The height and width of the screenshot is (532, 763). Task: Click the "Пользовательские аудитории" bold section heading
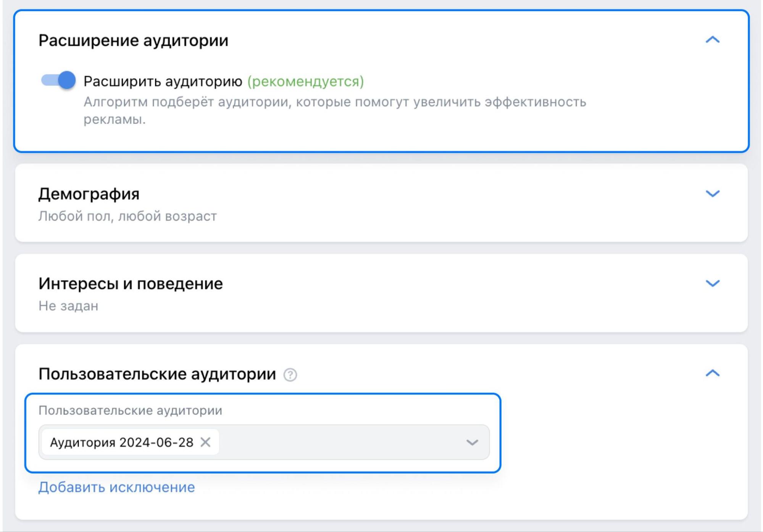coord(157,374)
